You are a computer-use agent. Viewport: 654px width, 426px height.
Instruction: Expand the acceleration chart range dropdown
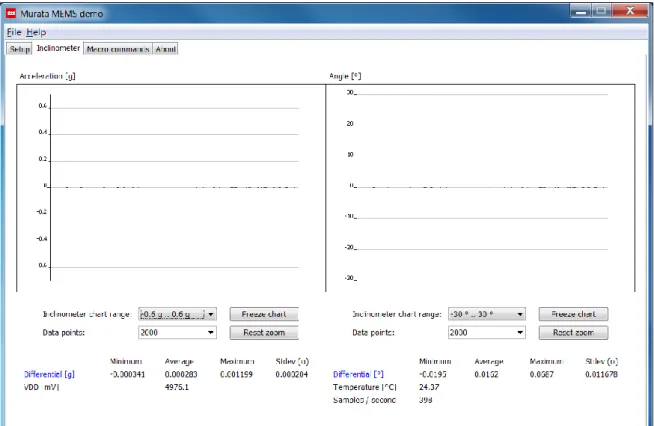coord(177,314)
